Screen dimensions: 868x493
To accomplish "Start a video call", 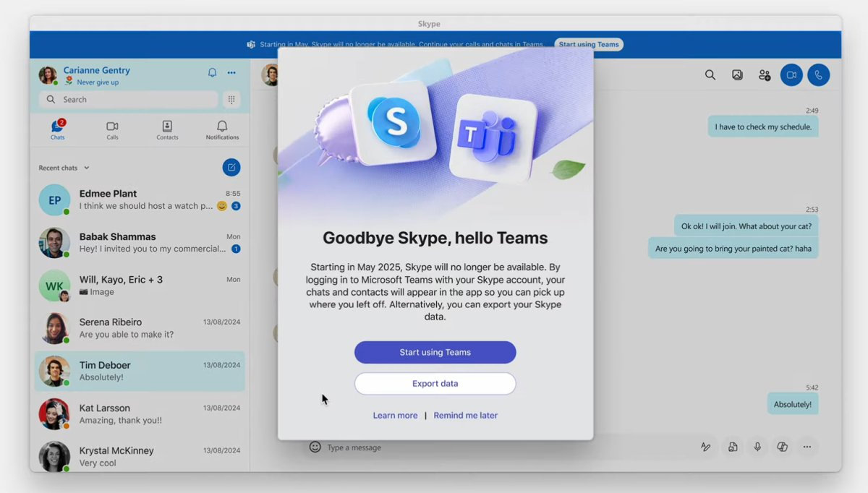I will (791, 74).
